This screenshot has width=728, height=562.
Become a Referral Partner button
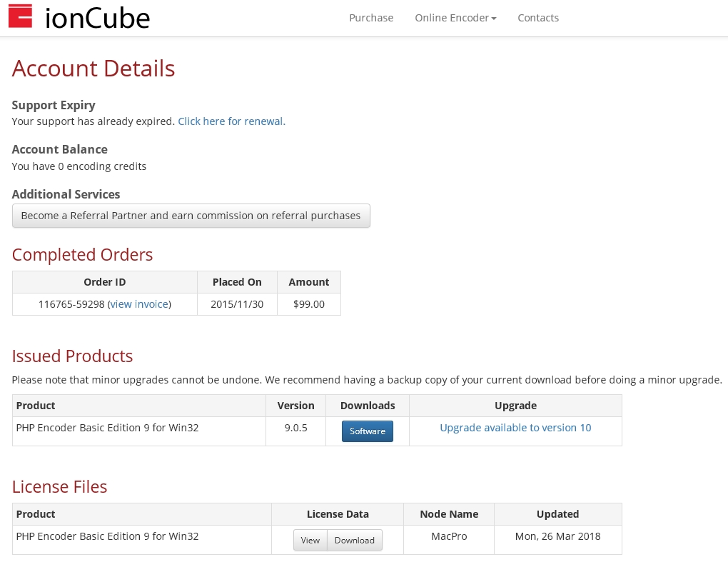point(191,216)
